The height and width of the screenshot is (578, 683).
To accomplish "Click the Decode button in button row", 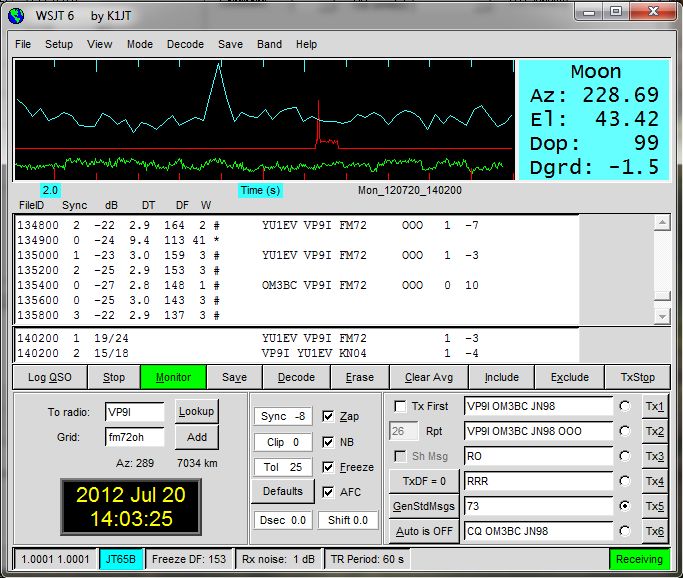I will pos(296,377).
